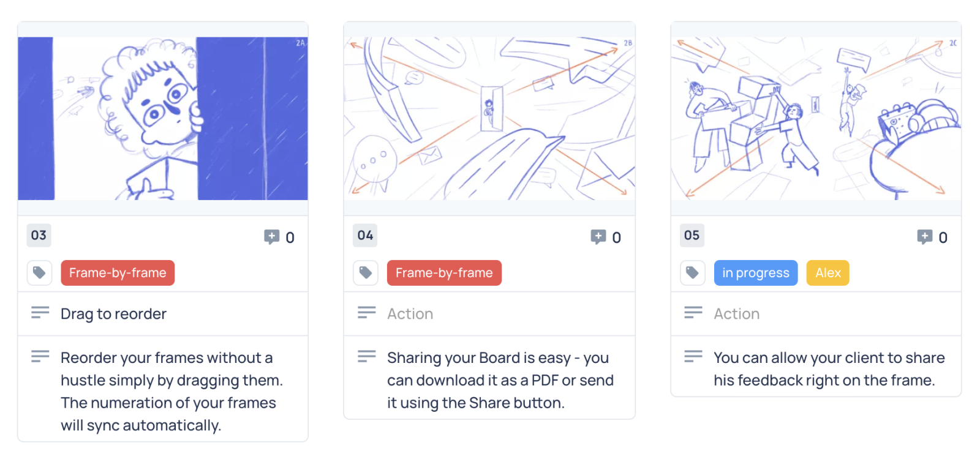The height and width of the screenshot is (459, 980).
Task: Open the doorway sketch thumbnail of frame 04
Action: (489, 118)
